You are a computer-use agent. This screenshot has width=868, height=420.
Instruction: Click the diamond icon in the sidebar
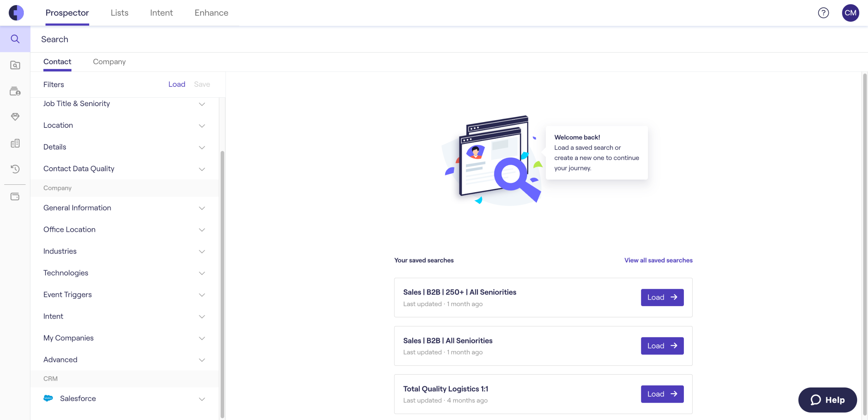pos(15,117)
